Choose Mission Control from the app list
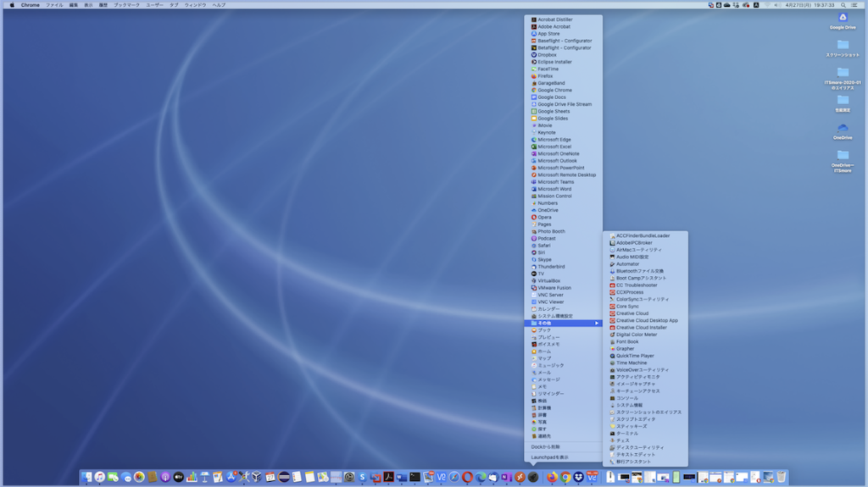The width and height of the screenshot is (868, 487). (554, 196)
